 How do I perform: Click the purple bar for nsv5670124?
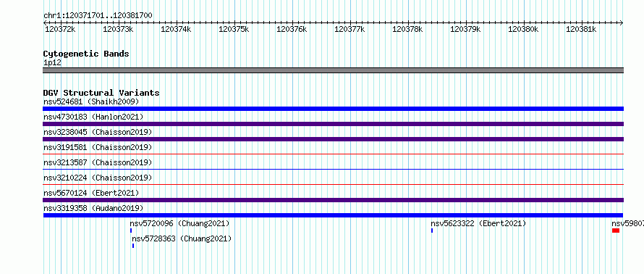click(333, 200)
